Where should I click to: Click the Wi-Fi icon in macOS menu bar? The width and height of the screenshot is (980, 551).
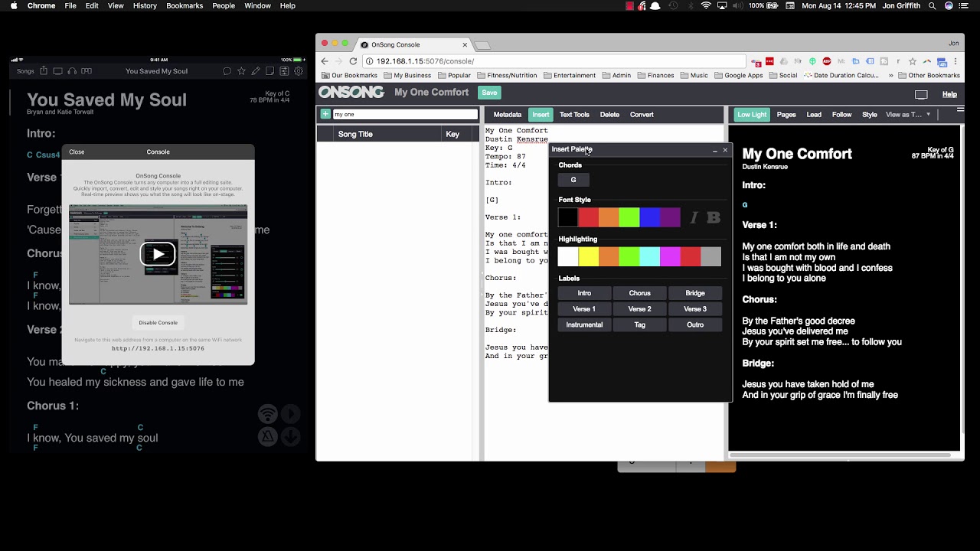coord(706,5)
